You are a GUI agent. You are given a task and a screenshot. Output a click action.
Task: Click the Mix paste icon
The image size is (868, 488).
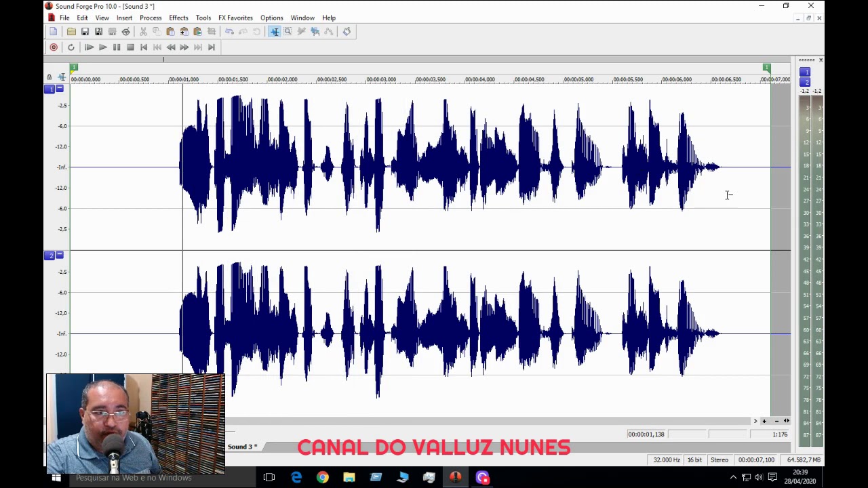[184, 32]
